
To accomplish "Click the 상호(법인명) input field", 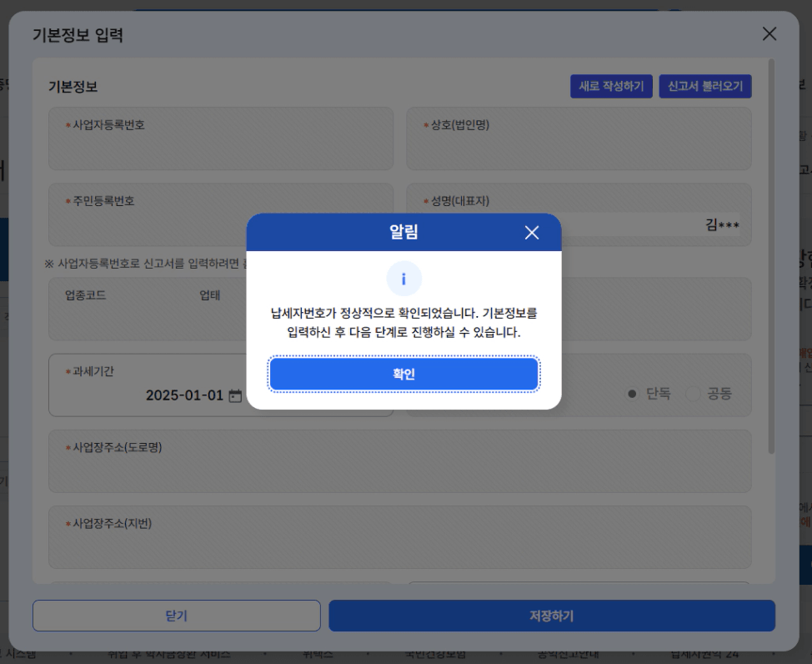I will click(579, 148).
